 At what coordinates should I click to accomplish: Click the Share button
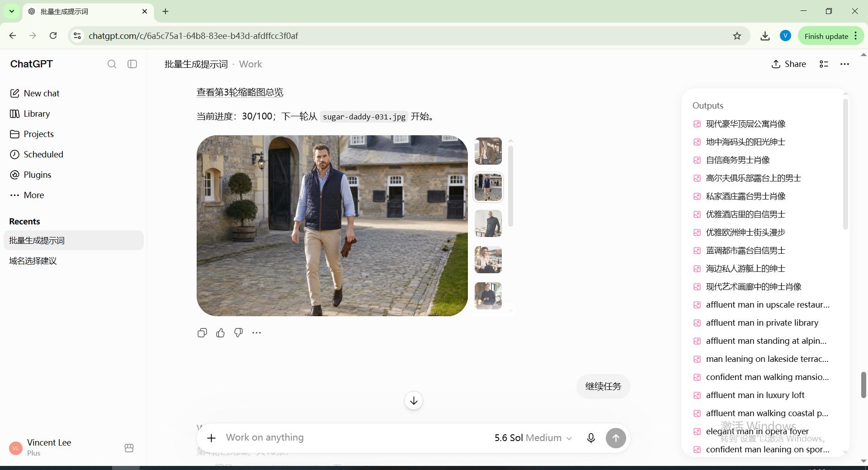(x=788, y=64)
